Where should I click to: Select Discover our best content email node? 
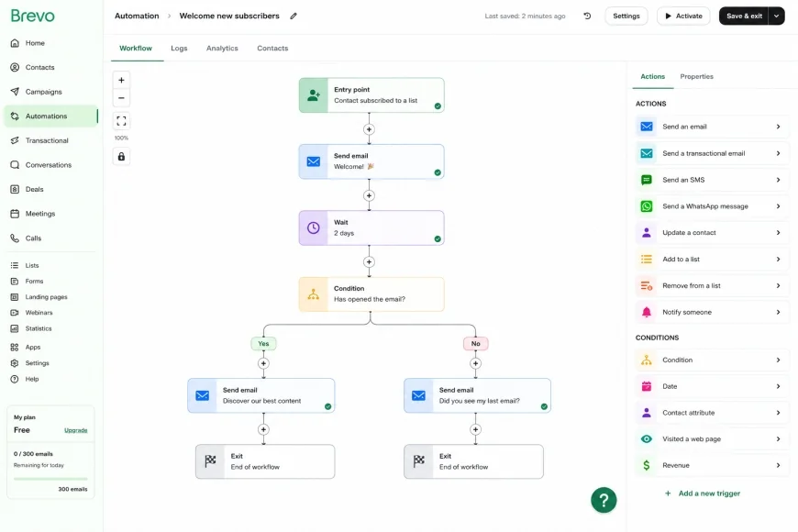pos(261,395)
